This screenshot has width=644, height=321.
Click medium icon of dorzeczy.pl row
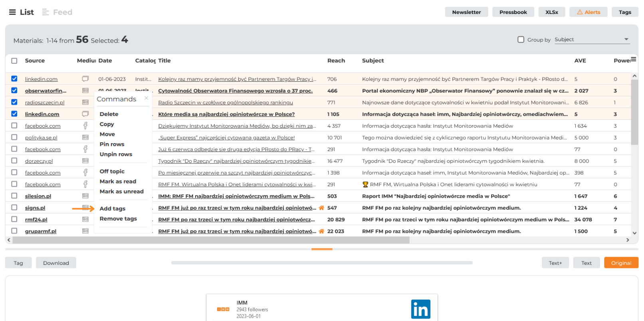point(85,161)
